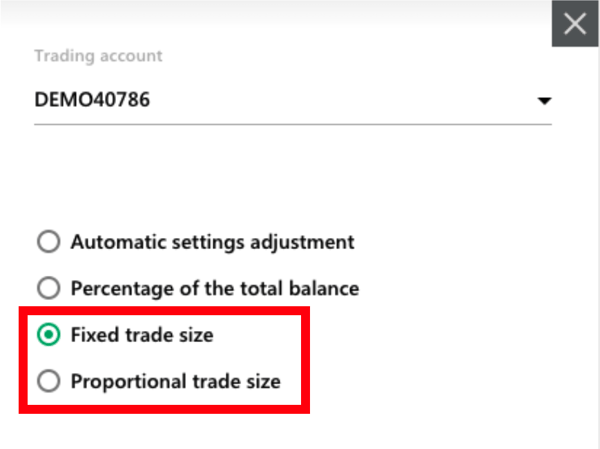Click the 'Percentage of the total balance' text
The image size is (600, 449).
(x=214, y=289)
